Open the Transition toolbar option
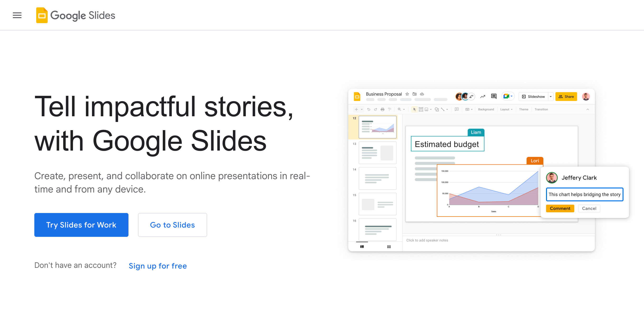 click(541, 109)
